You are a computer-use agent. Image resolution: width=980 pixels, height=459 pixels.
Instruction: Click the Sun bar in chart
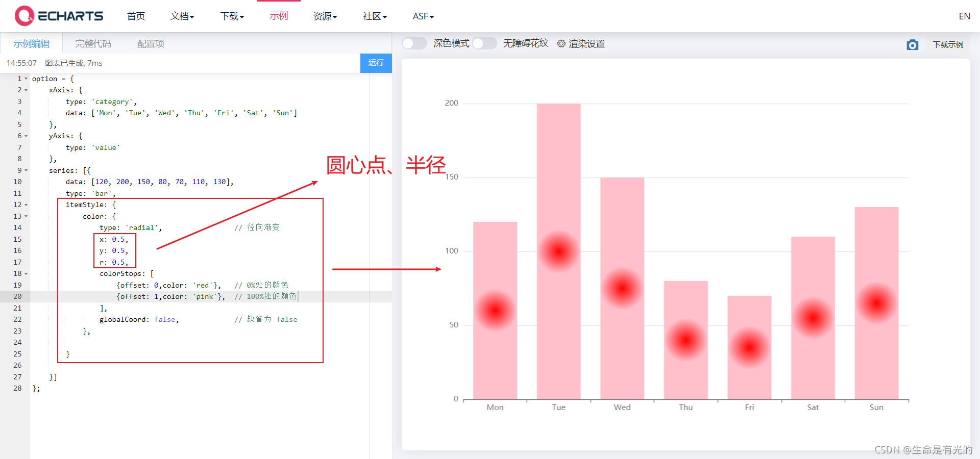[876, 303]
